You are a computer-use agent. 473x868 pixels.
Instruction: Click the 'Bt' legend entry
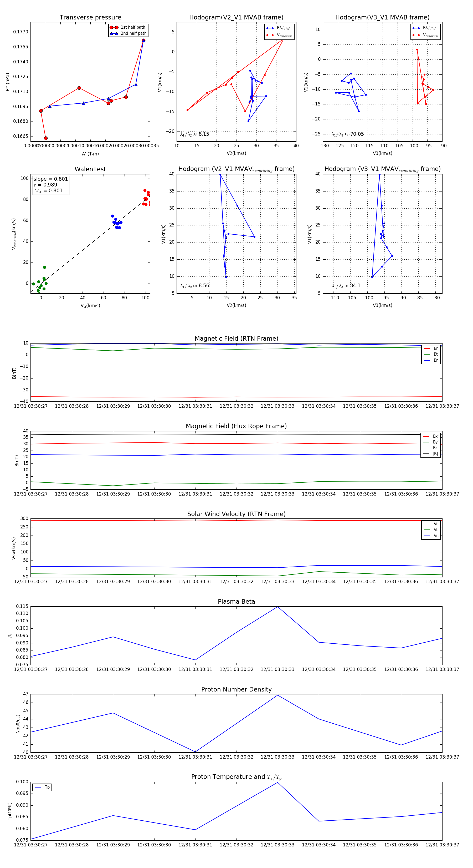coord(431,354)
